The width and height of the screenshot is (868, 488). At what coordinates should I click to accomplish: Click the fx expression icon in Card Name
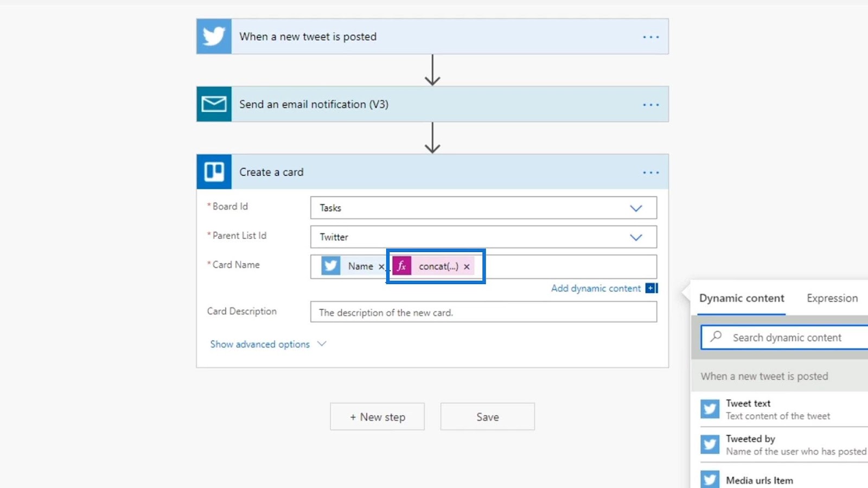point(402,266)
